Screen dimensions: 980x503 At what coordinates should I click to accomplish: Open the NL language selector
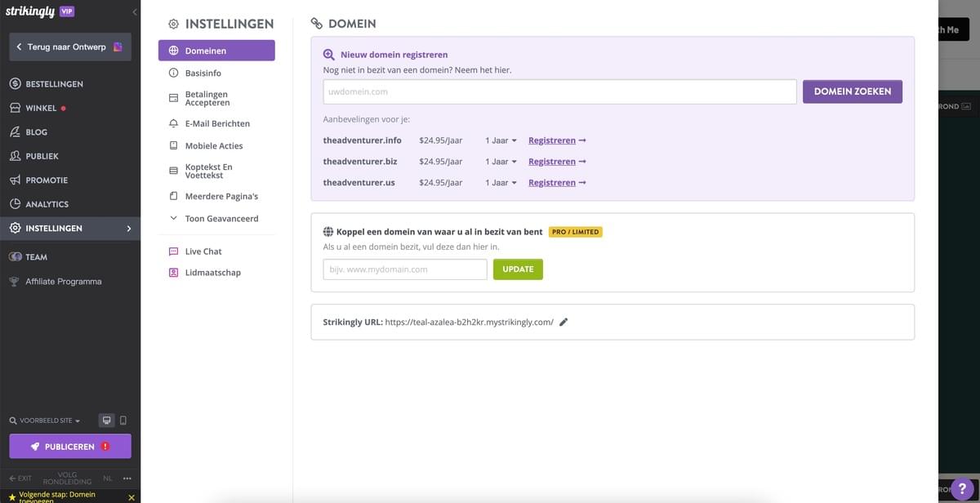tap(108, 478)
